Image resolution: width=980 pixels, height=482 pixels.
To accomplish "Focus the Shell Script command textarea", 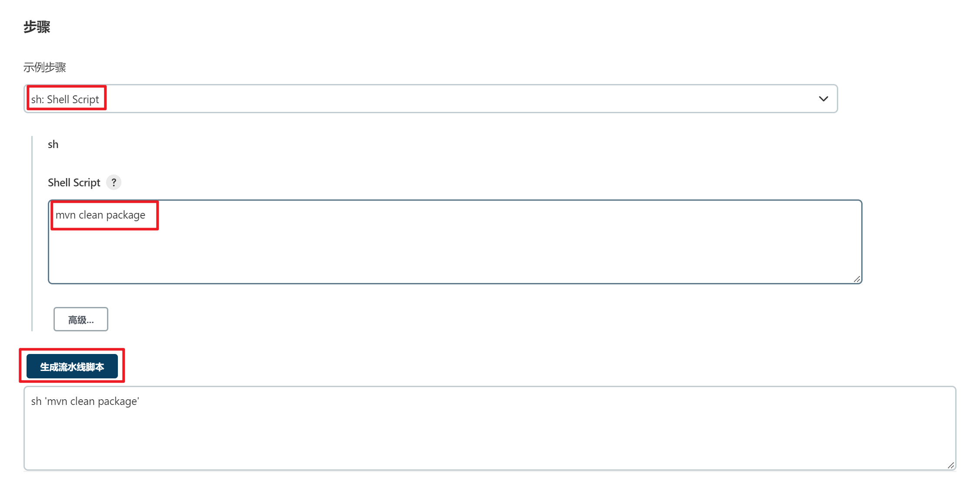I will [x=455, y=242].
